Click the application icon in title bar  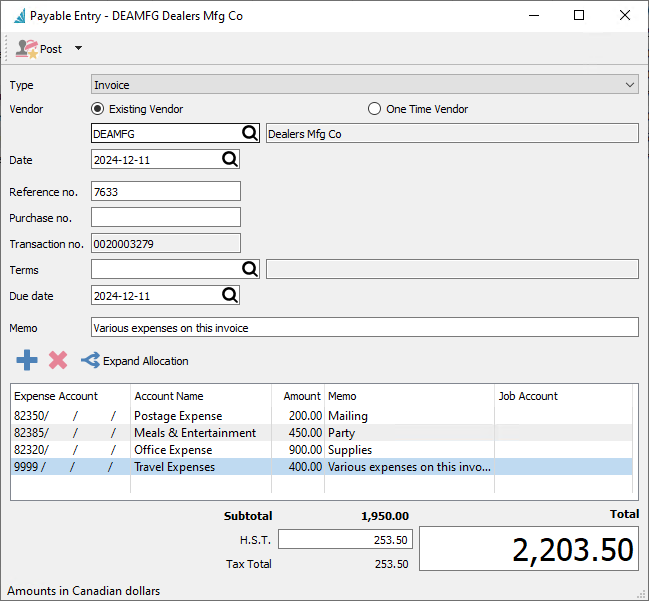coord(19,16)
